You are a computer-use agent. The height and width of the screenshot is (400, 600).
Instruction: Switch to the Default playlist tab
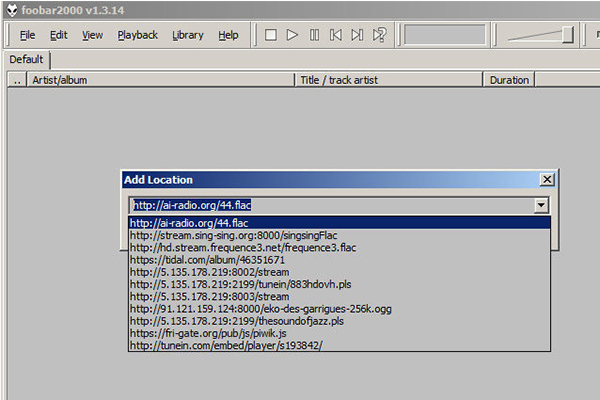pos(26,60)
